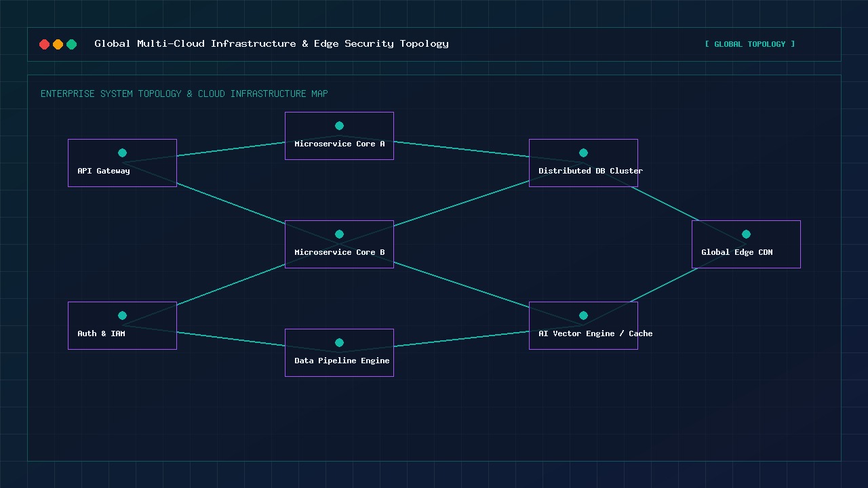Select the Microservice Core B label

pyautogui.click(x=340, y=252)
